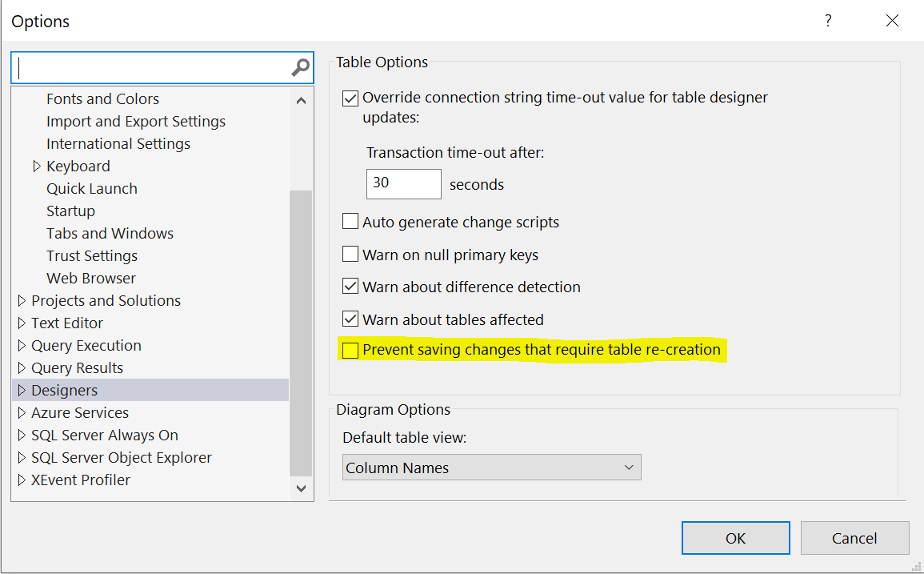The height and width of the screenshot is (574, 924).
Task: Expand the Query Execution node arrow
Action: (x=22, y=346)
